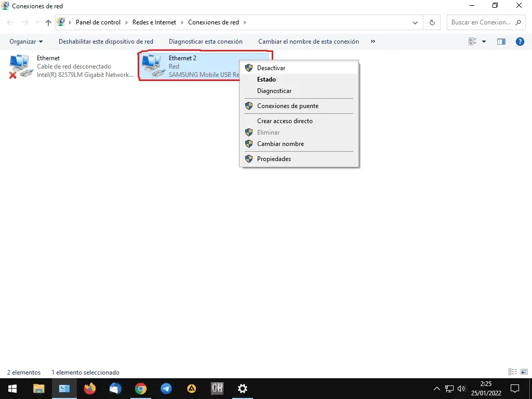Viewport: 532px width, 399px height.
Task: Launch Firefox from the taskbar
Action: click(x=90, y=389)
